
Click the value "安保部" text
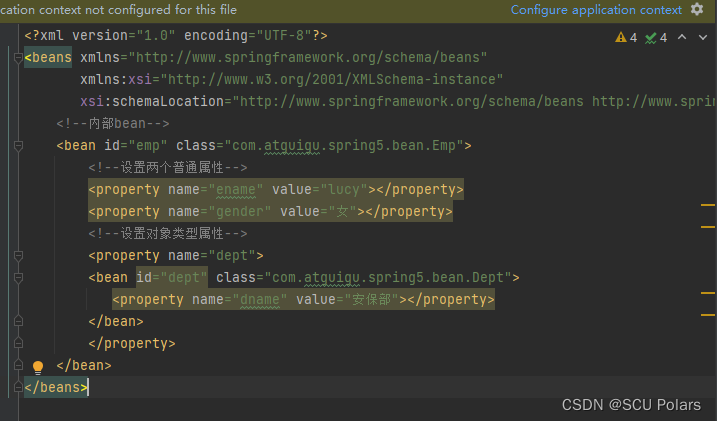coord(372,299)
